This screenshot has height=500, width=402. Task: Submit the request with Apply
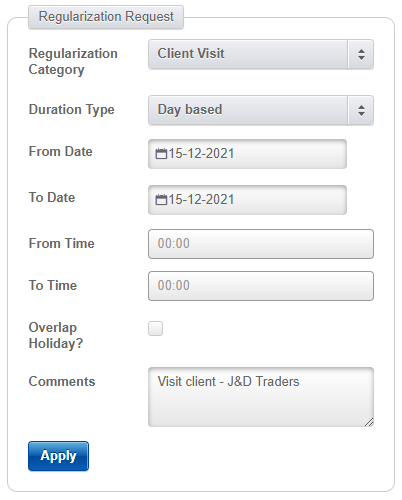point(58,456)
